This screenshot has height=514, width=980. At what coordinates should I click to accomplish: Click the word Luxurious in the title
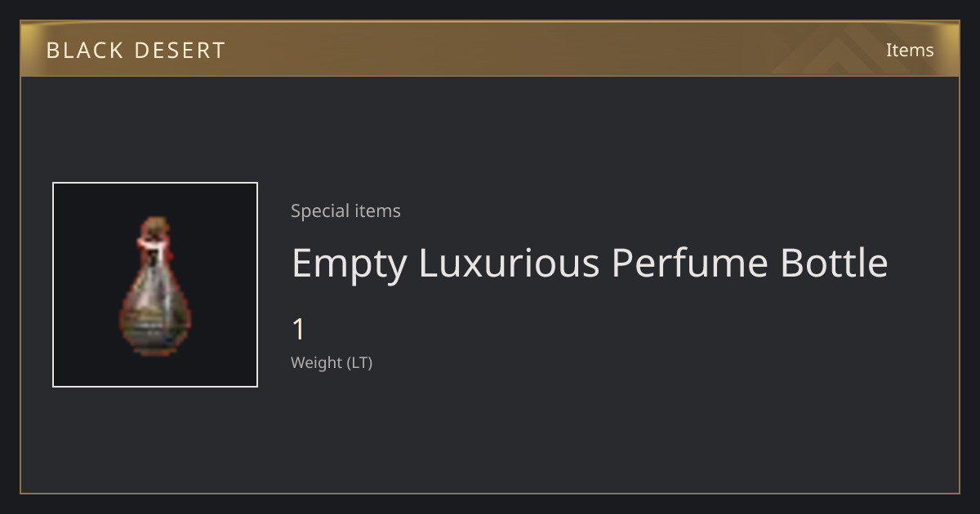tap(509, 264)
